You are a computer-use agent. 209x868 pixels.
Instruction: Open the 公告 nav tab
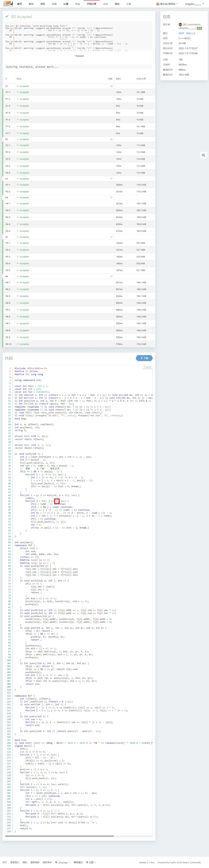pyautogui.click(x=129, y=4)
